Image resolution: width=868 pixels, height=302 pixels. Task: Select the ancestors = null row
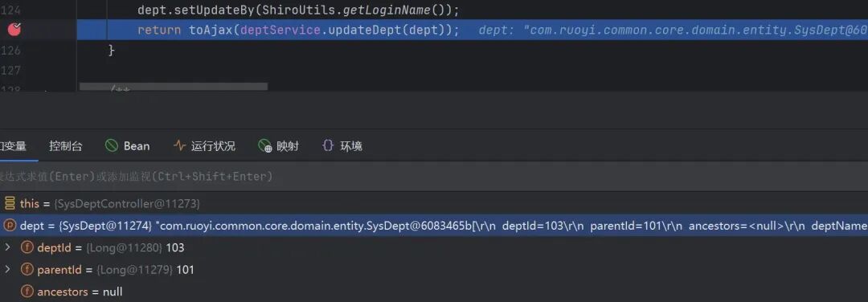434,292
